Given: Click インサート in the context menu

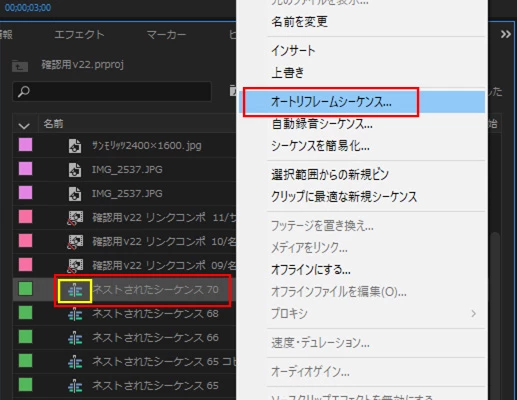Looking at the screenshot, I should tap(293, 51).
